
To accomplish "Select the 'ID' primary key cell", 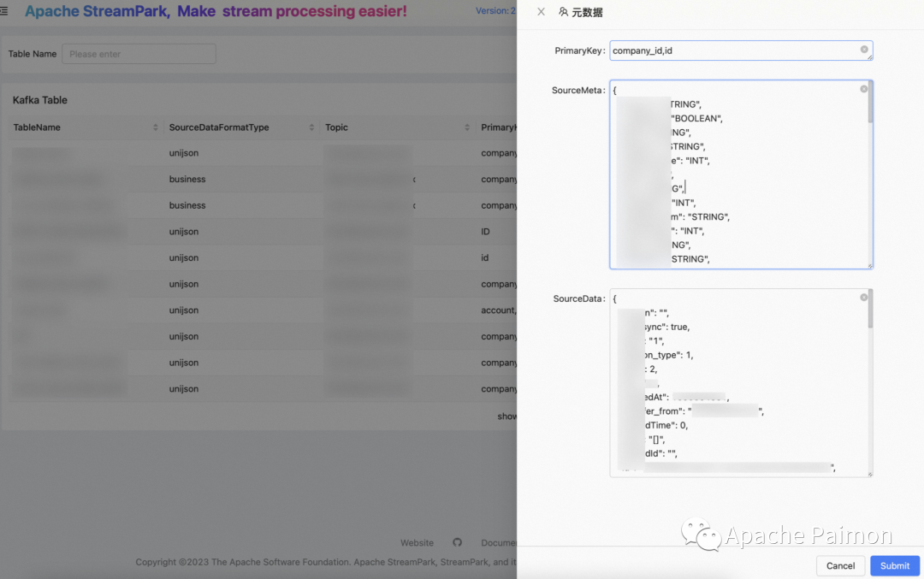I will pyautogui.click(x=485, y=232).
